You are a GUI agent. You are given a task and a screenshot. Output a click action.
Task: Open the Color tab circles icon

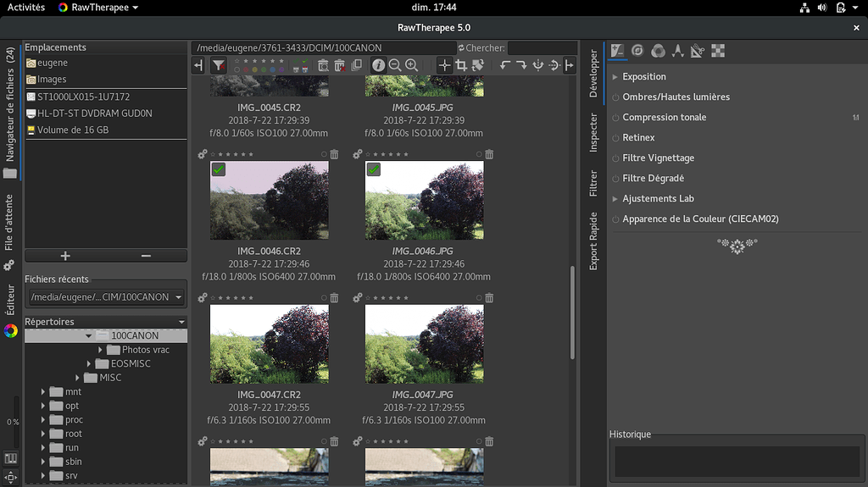click(x=658, y=51)
